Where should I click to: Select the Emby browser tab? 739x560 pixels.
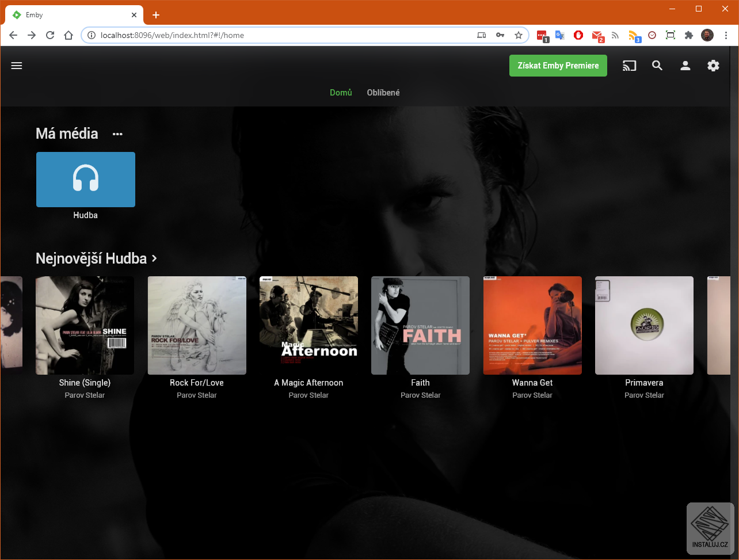click(x=75, y=15)
